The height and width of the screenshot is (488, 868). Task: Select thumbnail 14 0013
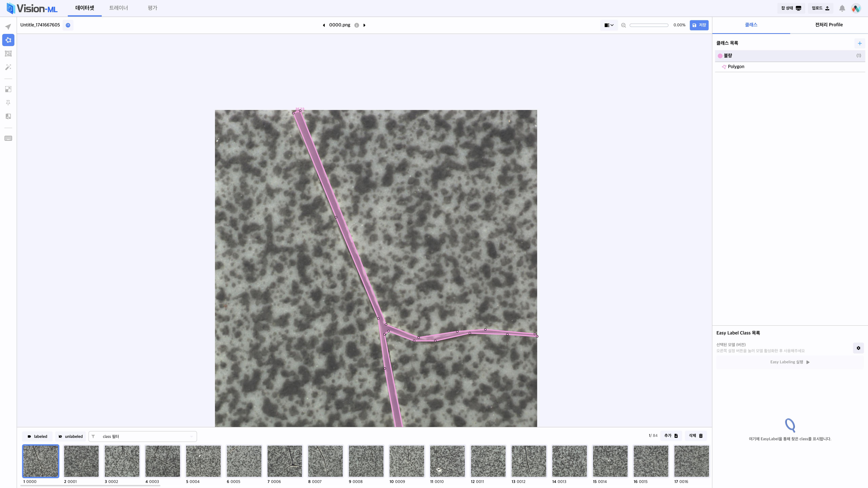click(x=570, y=461)
